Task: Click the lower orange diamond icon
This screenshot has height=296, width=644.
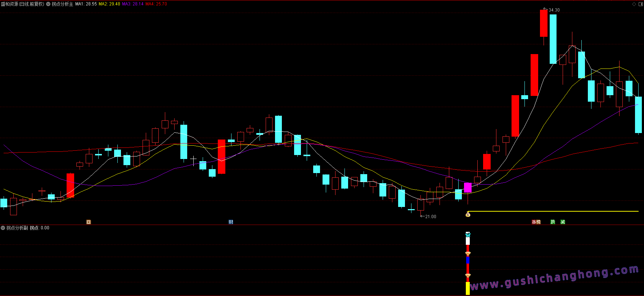Action: coord(468,276)
